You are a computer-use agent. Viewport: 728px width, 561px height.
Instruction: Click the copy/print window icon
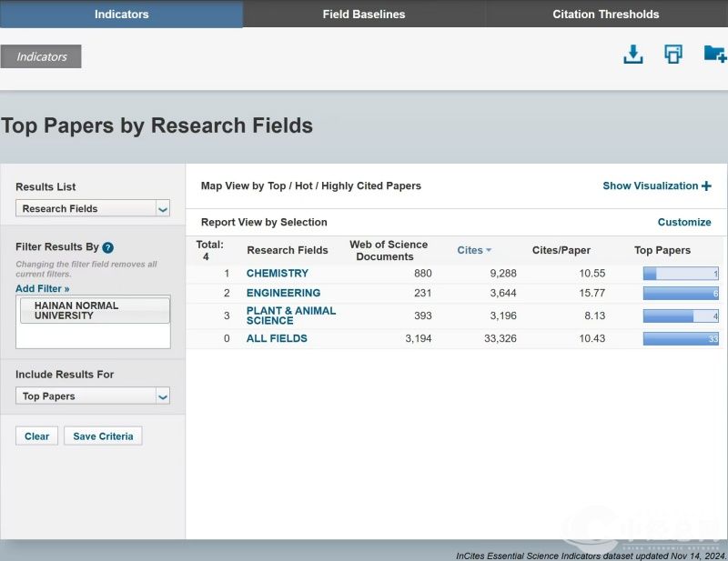point(673,55)
